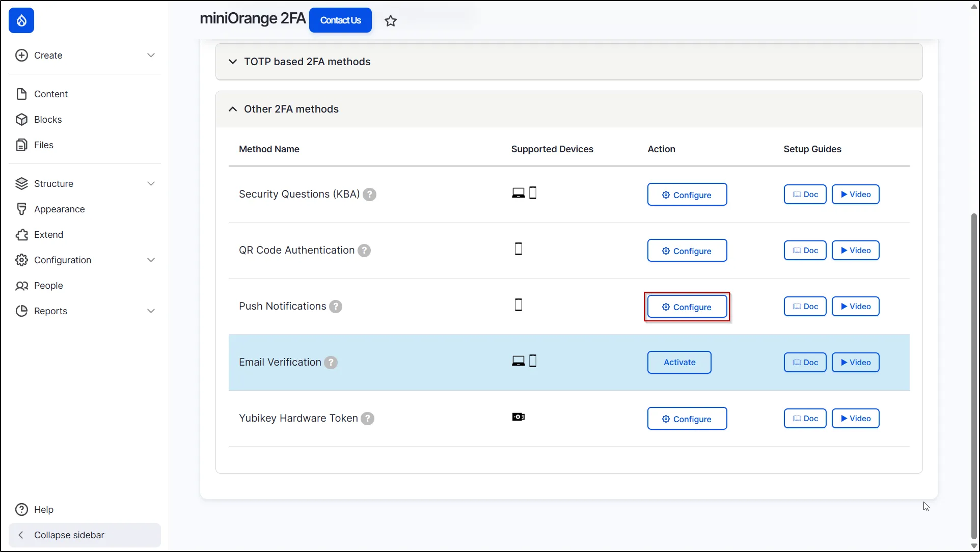Star the miniOrange 2FA page as favorite

coord(391,21)
